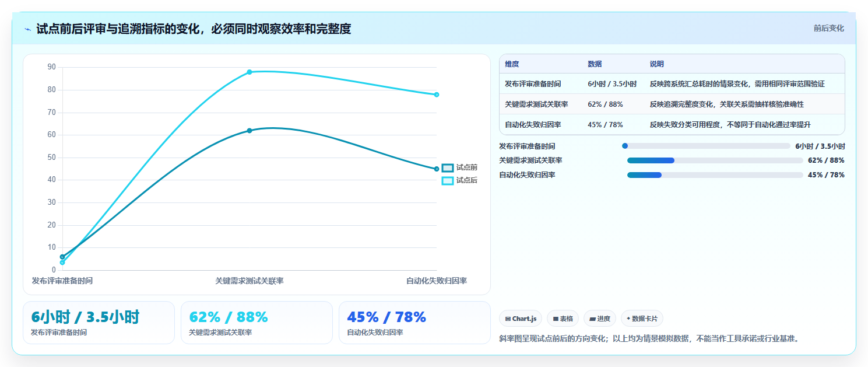Click progress value 6小时 / 3.5小时
The width and height of the screenshot is (868, 367).
pos(820,146)
